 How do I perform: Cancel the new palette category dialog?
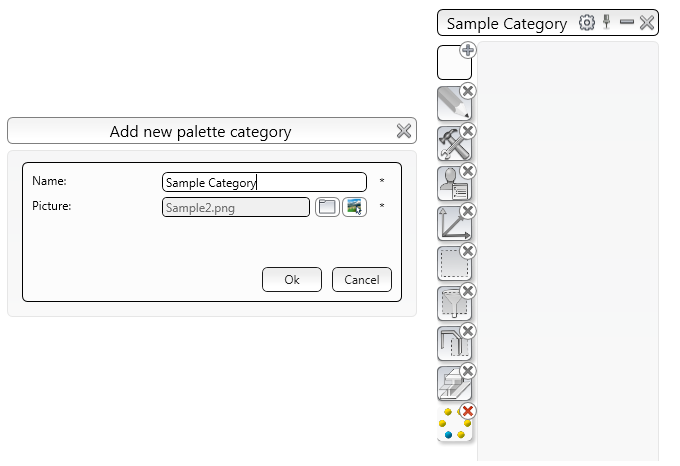pyautogui.click(x=362, y=280)
